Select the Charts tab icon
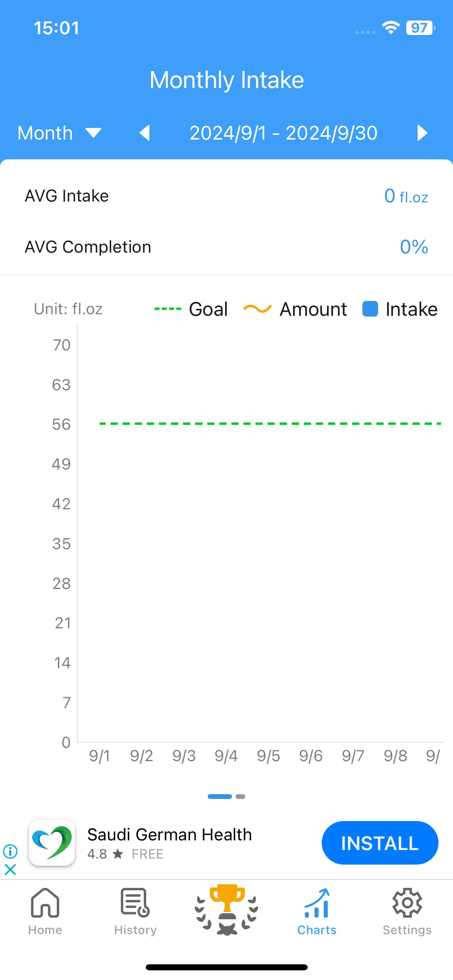Screen dimensions: 453x980 pyautogui.click(x=317, y=903)
